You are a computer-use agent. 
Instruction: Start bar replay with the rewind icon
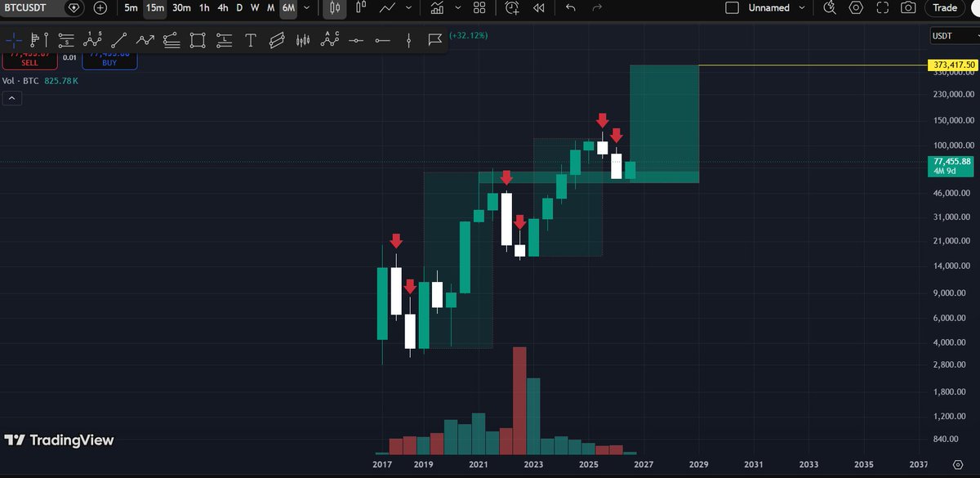[x=538, y=7]
